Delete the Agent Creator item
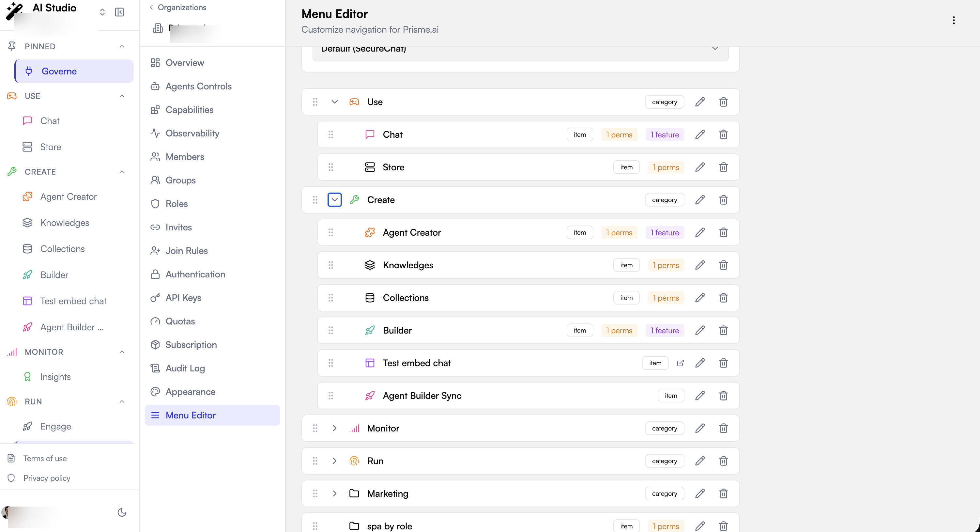The width and height of the screenshot is (980, 532). pyautogui.click(x=723, y=232)
